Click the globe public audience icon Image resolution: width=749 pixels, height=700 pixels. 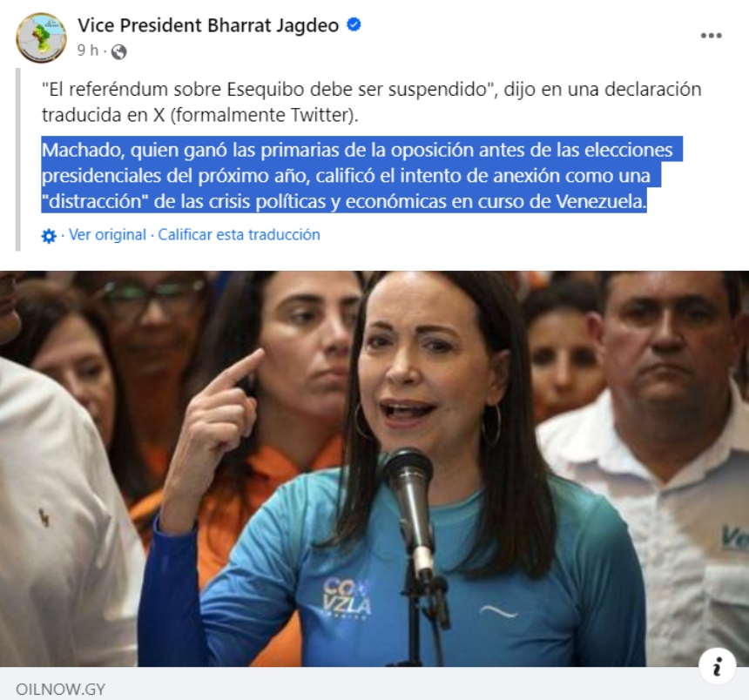[x=119, y=51]
